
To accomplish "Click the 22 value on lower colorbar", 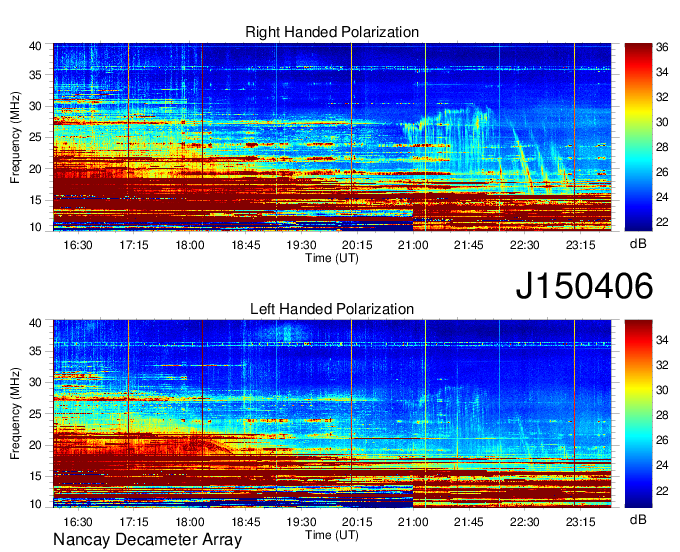I will [662, 490].
